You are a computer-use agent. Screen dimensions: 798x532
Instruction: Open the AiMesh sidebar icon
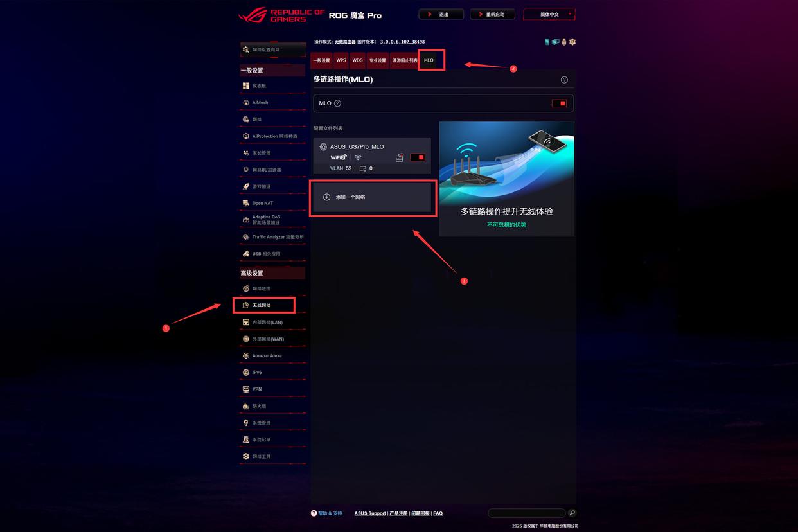tap(246, 103)
